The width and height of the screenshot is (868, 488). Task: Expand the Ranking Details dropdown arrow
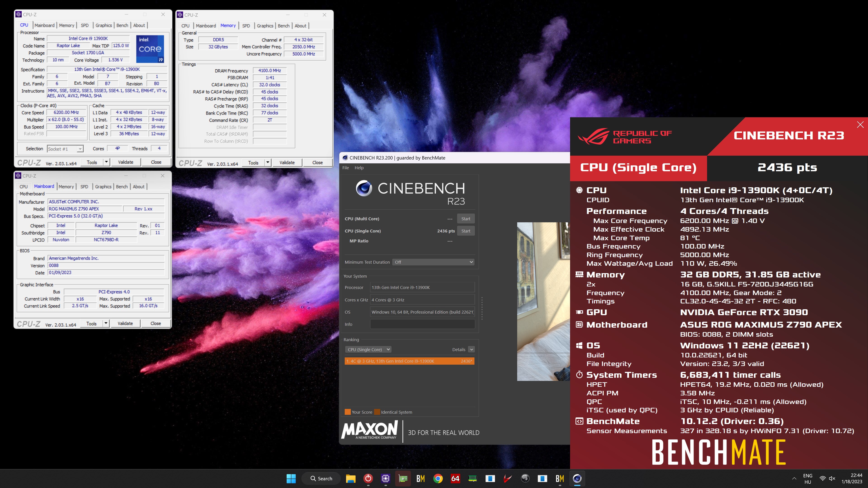click(471, 350)
